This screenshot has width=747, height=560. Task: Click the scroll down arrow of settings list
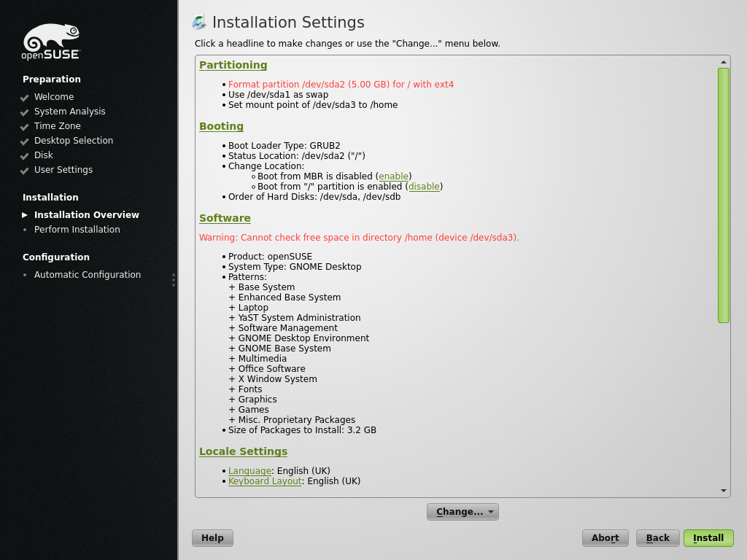coord(723,491)
